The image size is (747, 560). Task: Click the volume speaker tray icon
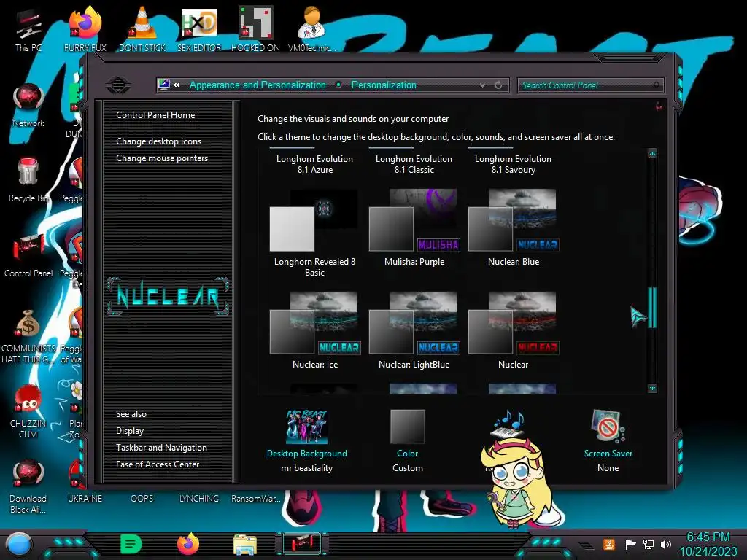pos(666,544)
